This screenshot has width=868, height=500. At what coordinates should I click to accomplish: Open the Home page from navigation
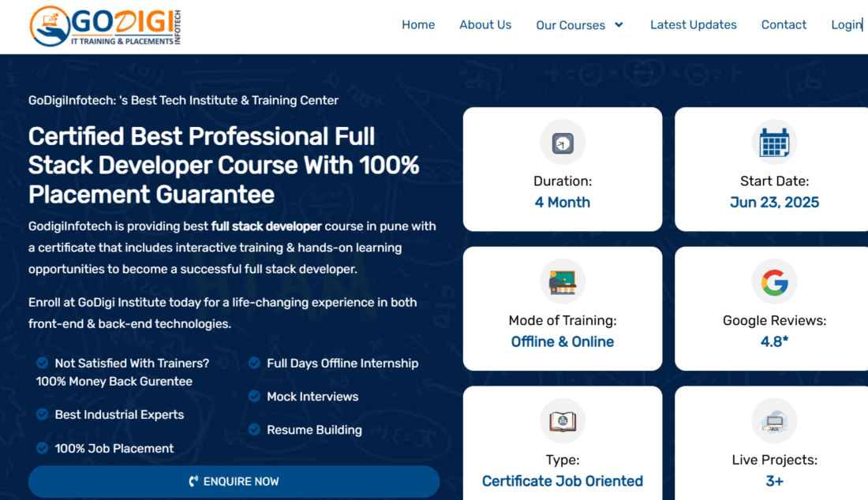click(x=418, y=24)
